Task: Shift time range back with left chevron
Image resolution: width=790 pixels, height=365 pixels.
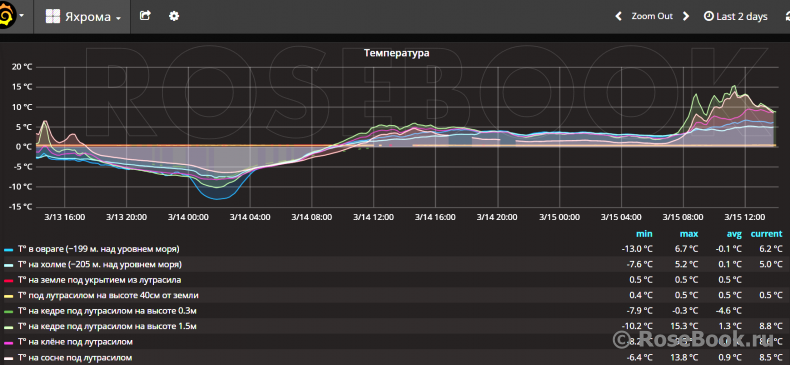Action: point(618,17)
